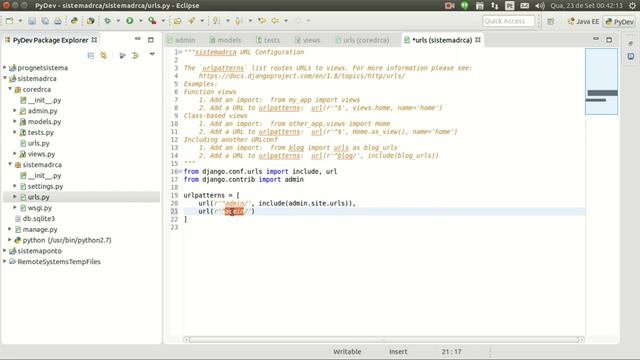Screen dimensions: 640x360
Task: Switch to the models editor tab
Action: [x=225, y=40]
